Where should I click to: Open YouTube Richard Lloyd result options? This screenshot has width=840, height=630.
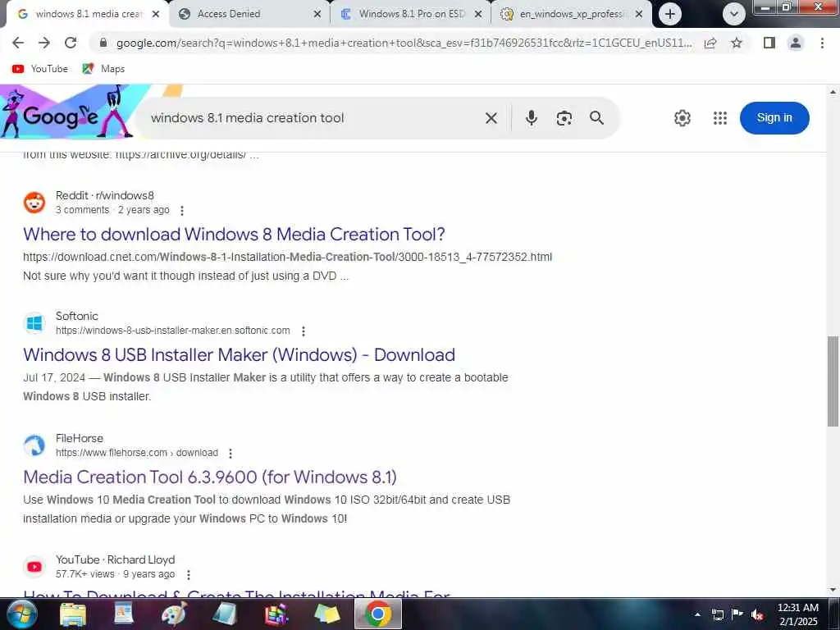(189, 575)
